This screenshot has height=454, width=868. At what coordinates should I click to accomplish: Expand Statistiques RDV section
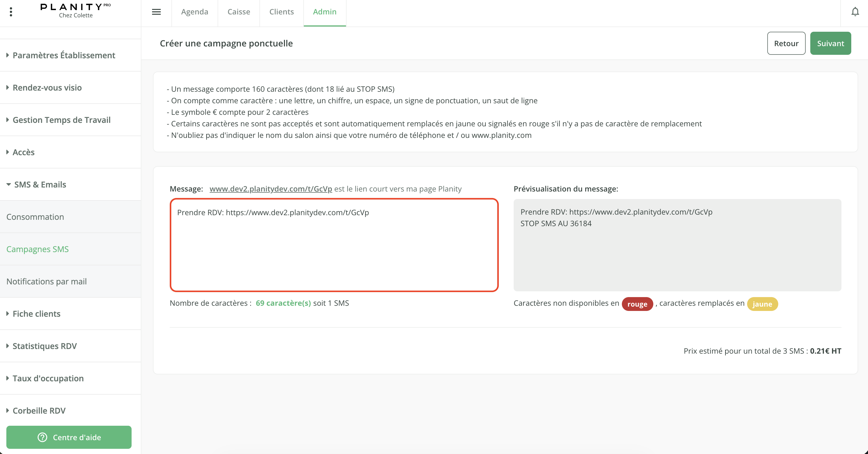[x=44, y=346]
